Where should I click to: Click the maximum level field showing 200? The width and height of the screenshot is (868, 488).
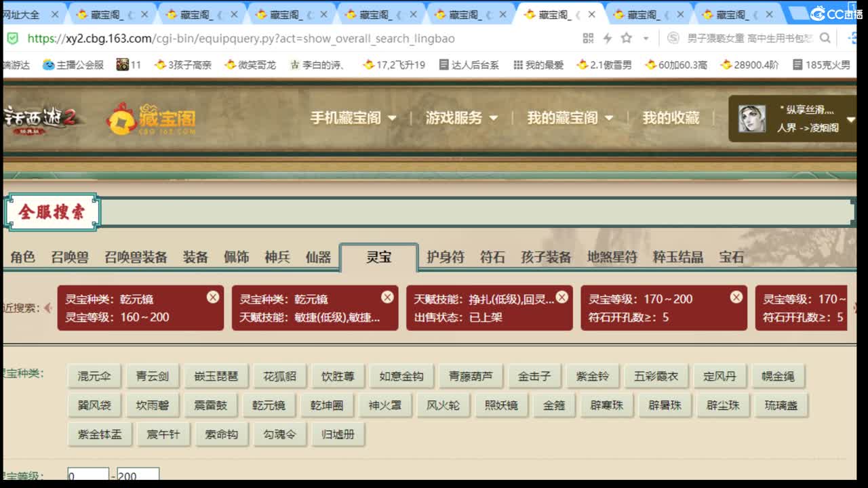pyautogui.click(x=138, y=474)
